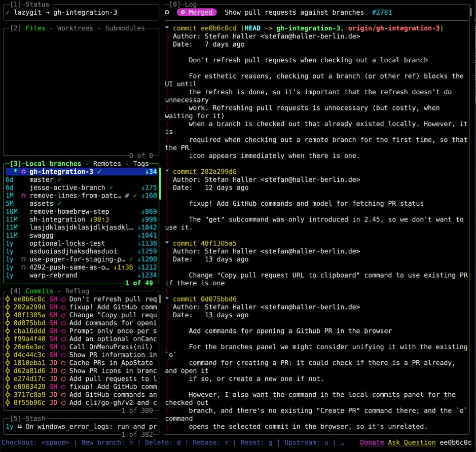Select commit 0d075bbd in Commits panel
476x452 pixels.
[81, 323]
